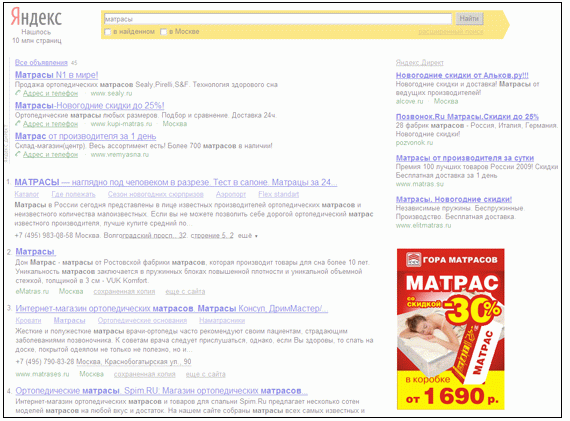This screenshot has width=570, height=421.
Task: Enable the 'в Москве' checkbox
Action: (x=164, y=32)
